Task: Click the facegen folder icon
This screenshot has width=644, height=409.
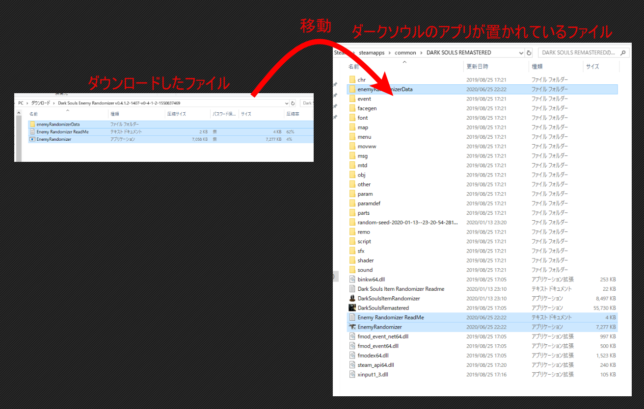Action: [352, 108]
